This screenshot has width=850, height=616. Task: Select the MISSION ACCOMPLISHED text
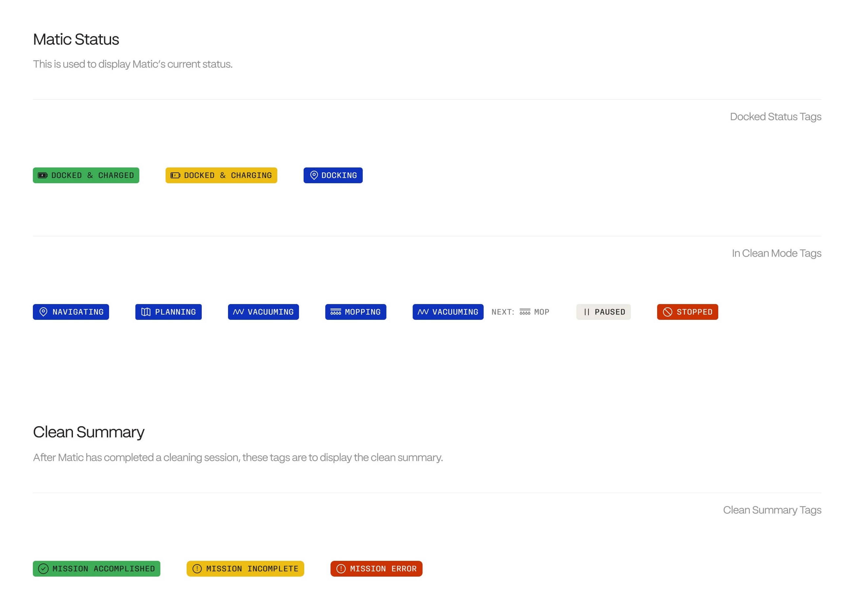coord(104,569)
